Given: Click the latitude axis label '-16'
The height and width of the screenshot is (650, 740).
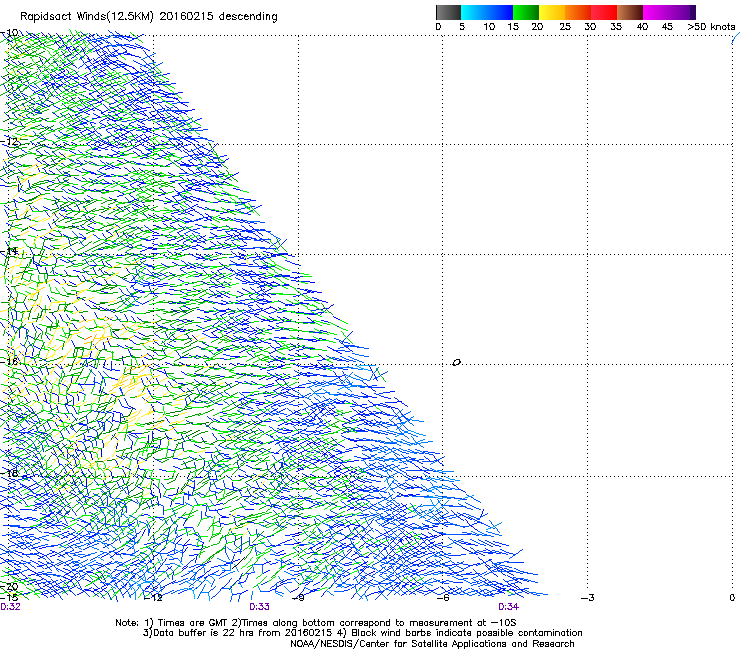Looking at the screenshot, I should tap(9, 362).
